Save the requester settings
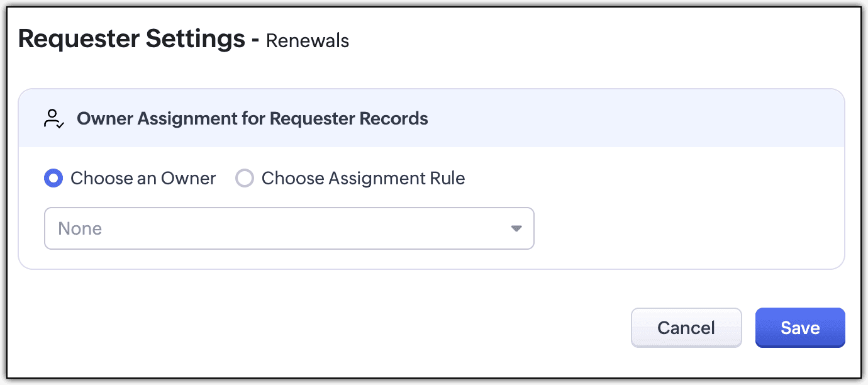 click(799, 328)
